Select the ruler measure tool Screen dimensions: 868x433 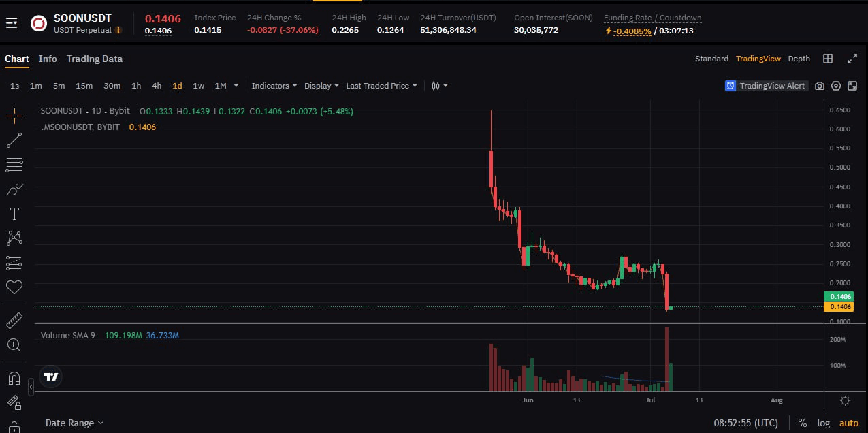(14, 320)
